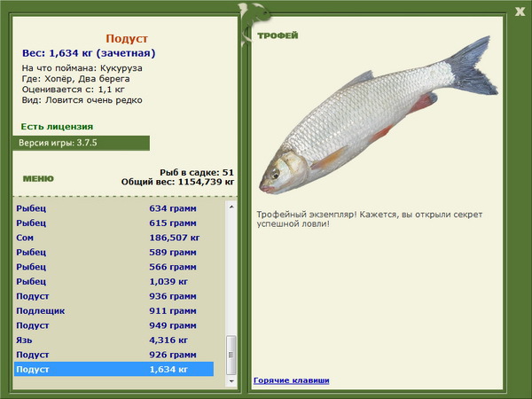Viewport: 532px width, 399px height.
Task: Select the Рыбец 566 грамм entry
Action: pyautogui.click(x=114, y=267)
